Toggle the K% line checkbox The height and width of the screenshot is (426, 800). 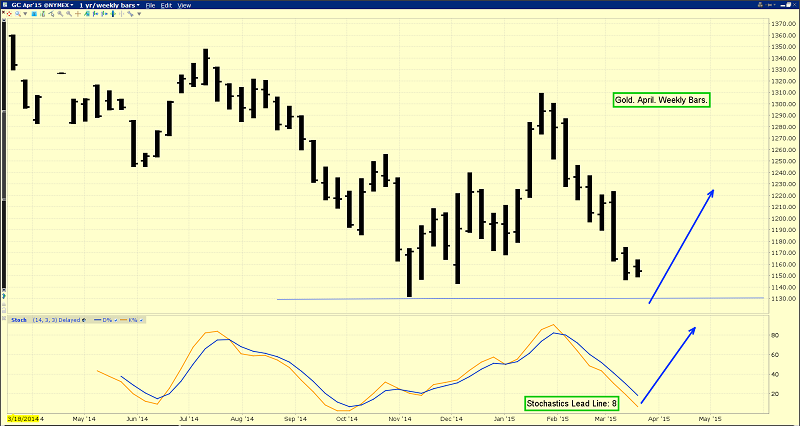point(141,320)
